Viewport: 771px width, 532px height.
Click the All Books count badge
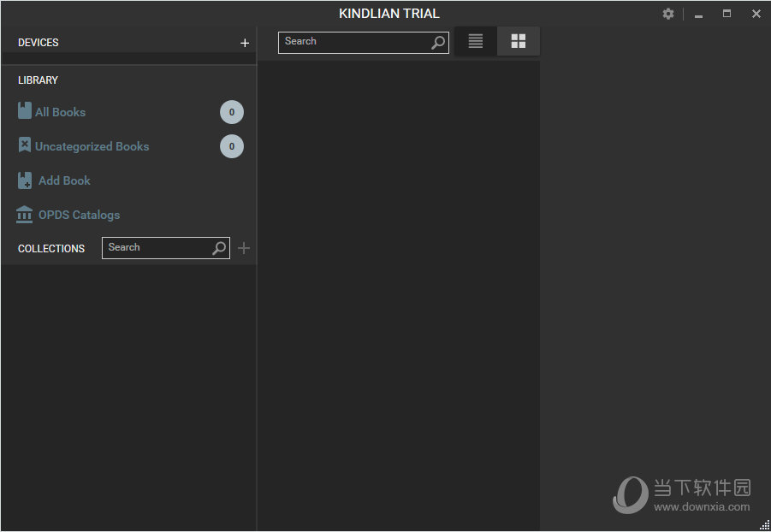[x=232, y=112]
